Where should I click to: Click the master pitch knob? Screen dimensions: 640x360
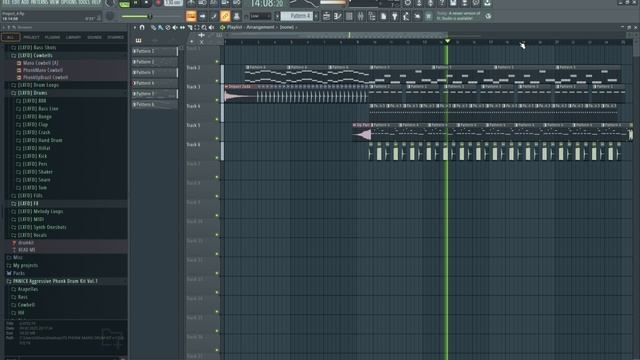[x=110, y=16]
